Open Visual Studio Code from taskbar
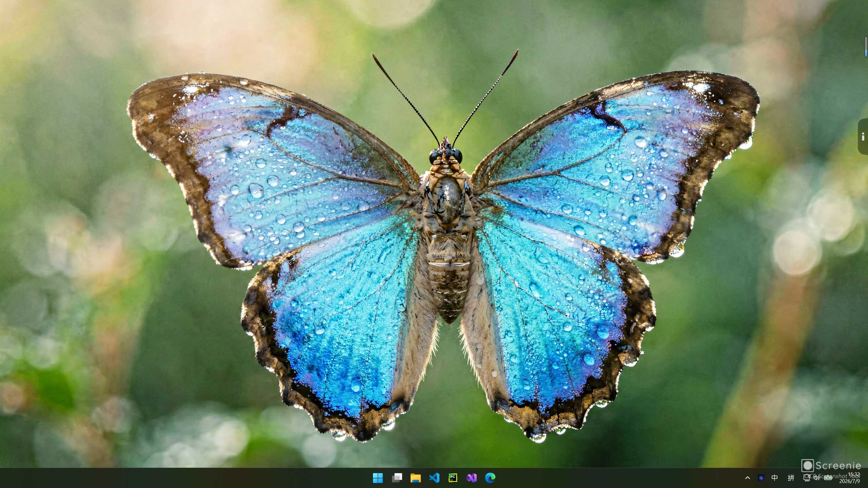 click(434, 478)
